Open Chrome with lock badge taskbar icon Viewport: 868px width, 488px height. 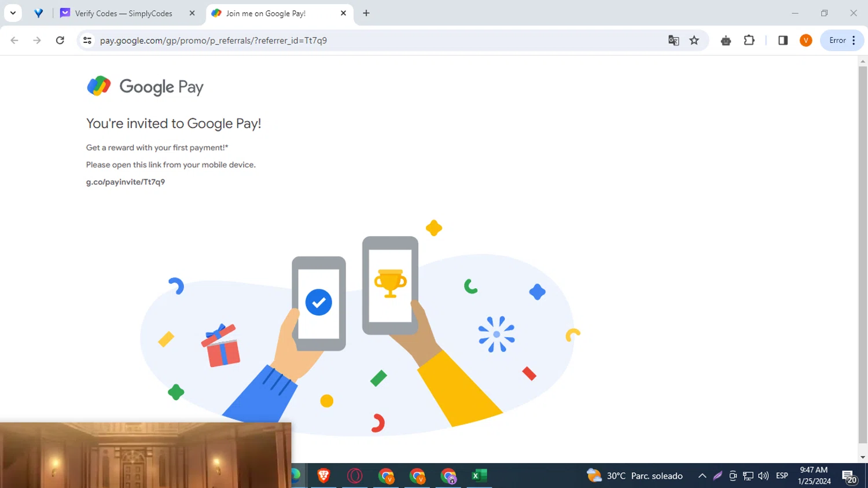pyautogui.click(x=448, y=476)
